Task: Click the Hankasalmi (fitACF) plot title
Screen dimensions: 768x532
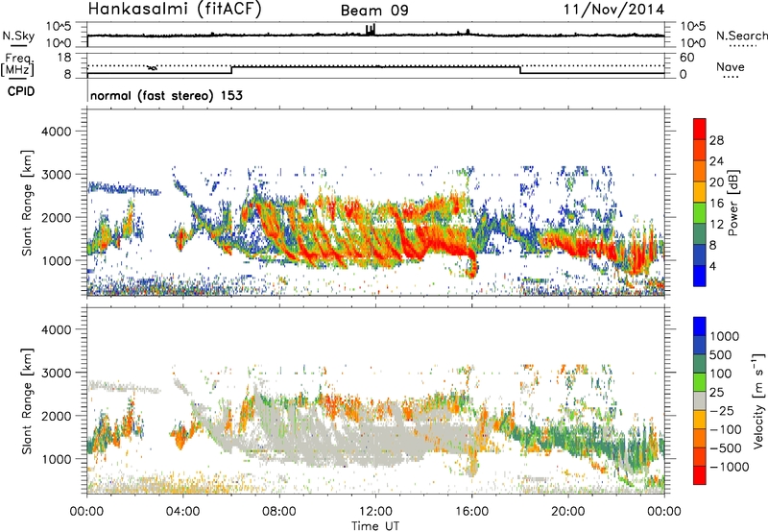Action: [175, 9]
